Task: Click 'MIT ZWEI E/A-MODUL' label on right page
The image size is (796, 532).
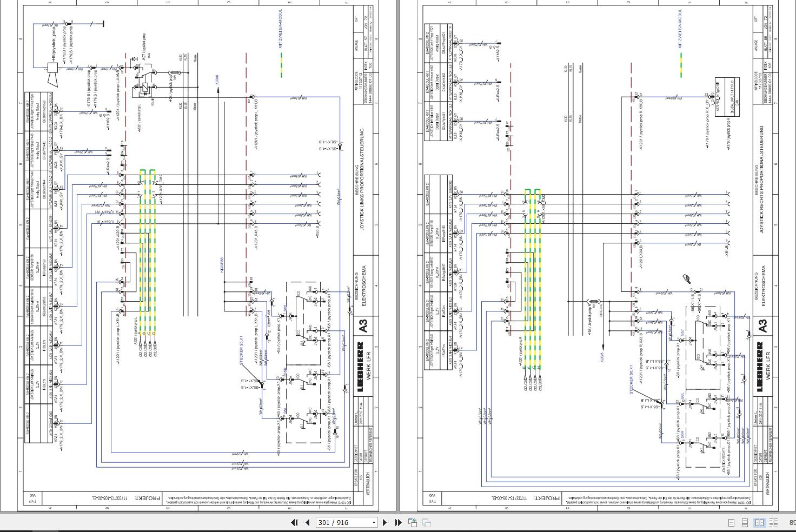Action: pos(680,29)
